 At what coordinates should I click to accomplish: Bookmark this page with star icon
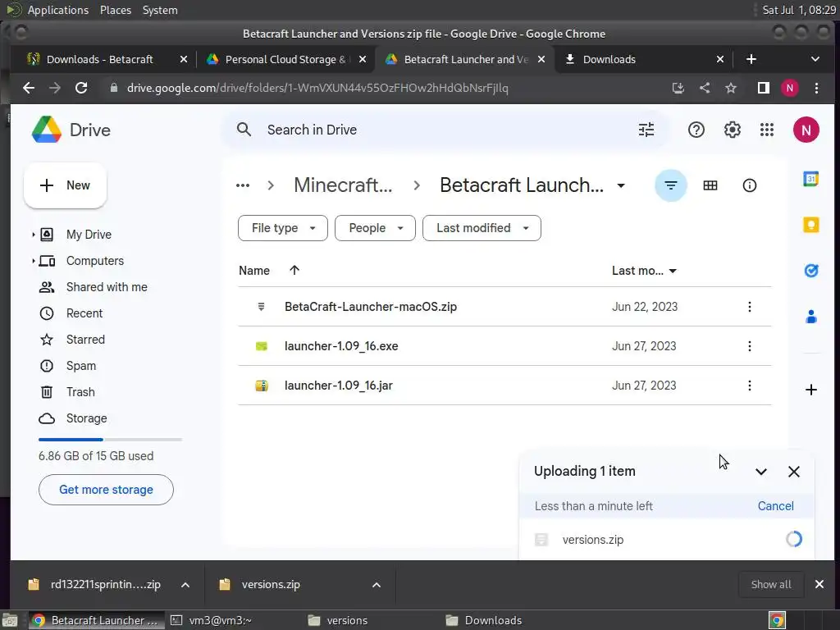tap(731, 88)
